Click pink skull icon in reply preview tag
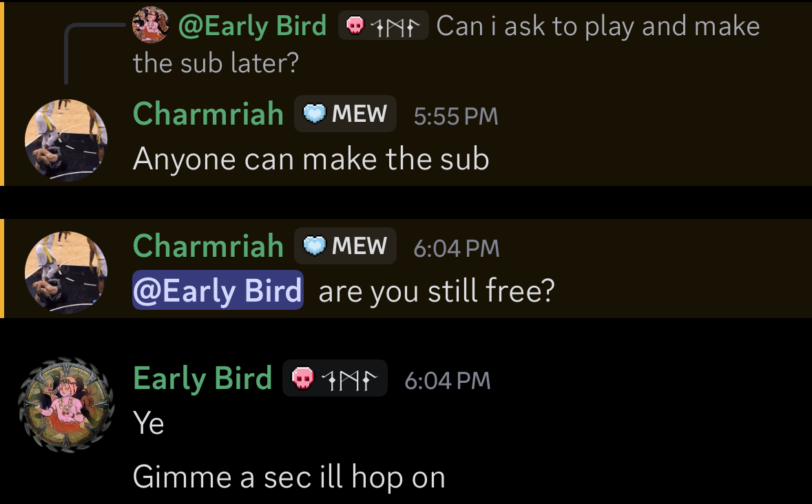Screen dimensions: 812x504 click(355, 25)
